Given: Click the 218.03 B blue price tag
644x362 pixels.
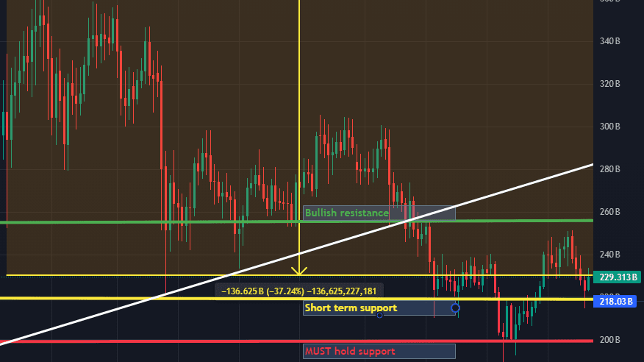Looking at the screenshot, I should coord(615,302).
